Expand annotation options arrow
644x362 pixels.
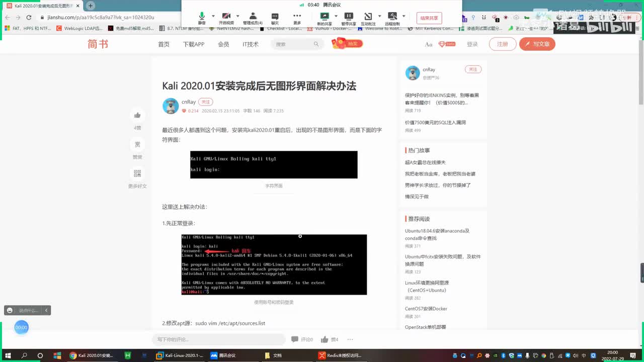(379, 16)
